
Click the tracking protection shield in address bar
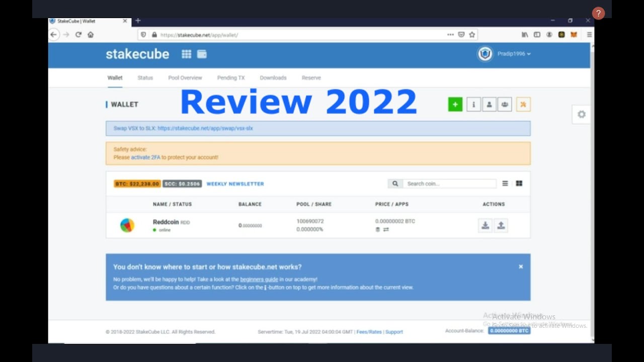coord(143,35)
